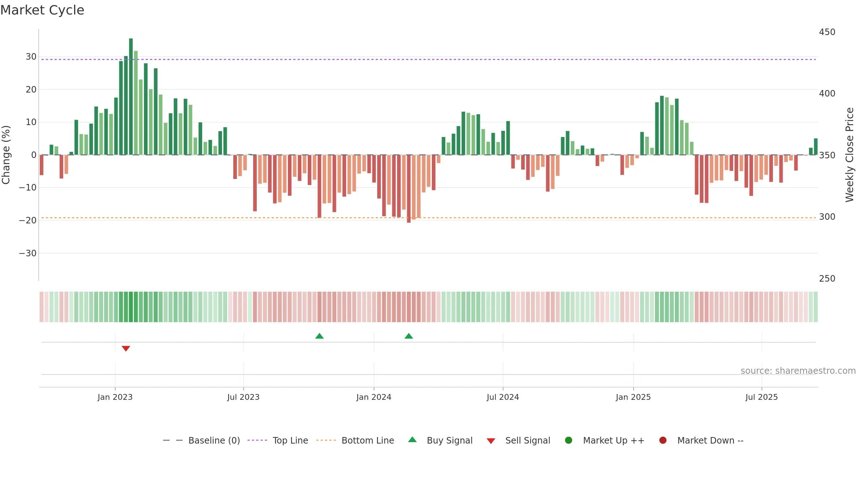Click the green Market Up legend dot
The image size is (868, 488).
pos(569,440)
